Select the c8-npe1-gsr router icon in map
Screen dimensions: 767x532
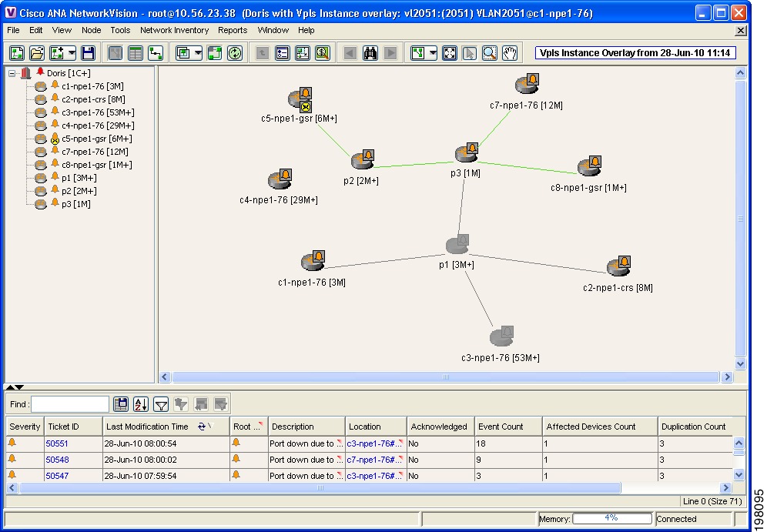pos(589,166)
